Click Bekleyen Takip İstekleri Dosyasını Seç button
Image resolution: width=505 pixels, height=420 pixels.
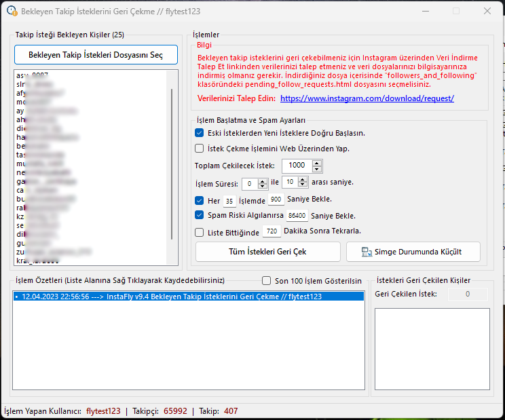click(96, 55)
